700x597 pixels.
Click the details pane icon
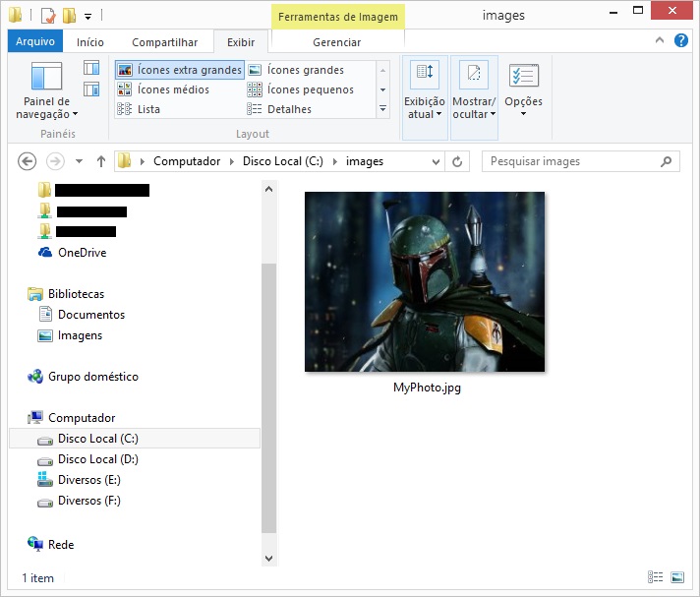point(91,90)
